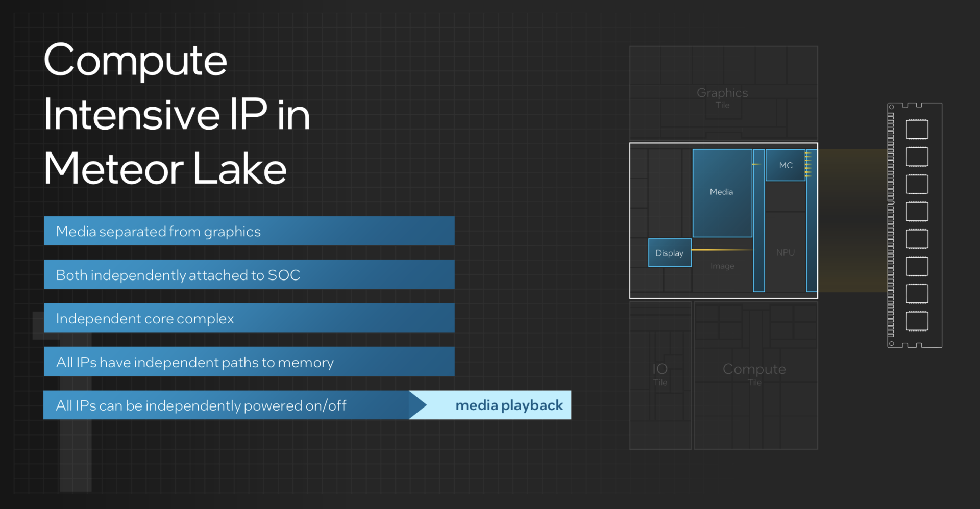Click 'All IPs have independent paths to memory'
The height and width of the screenshot is (509, 980).
(249, 362)
